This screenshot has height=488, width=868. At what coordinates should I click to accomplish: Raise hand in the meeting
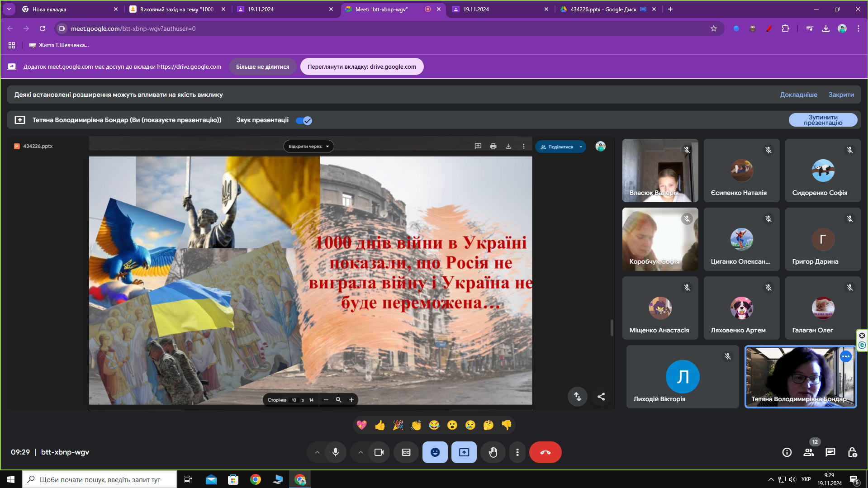pos(493,452)
